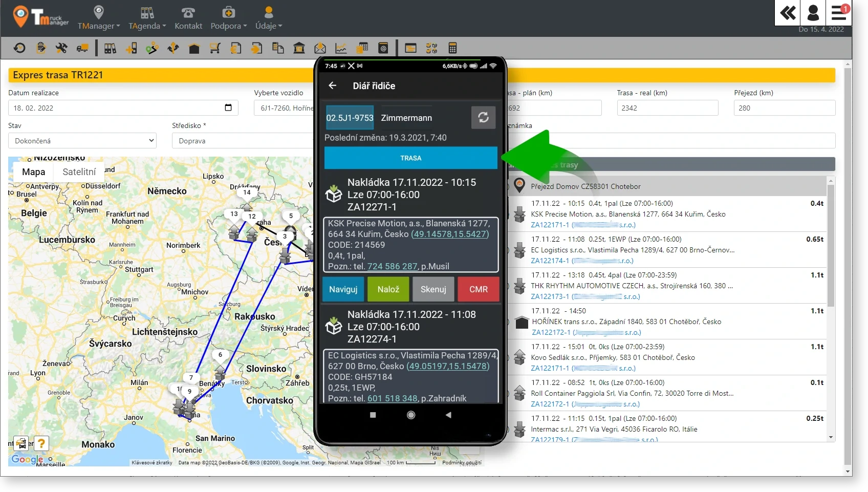The width and height of the screenshot is (868, 492).
Task: Expand the Podpora menu
Action: pyautogui.click(x=229, y=17)
